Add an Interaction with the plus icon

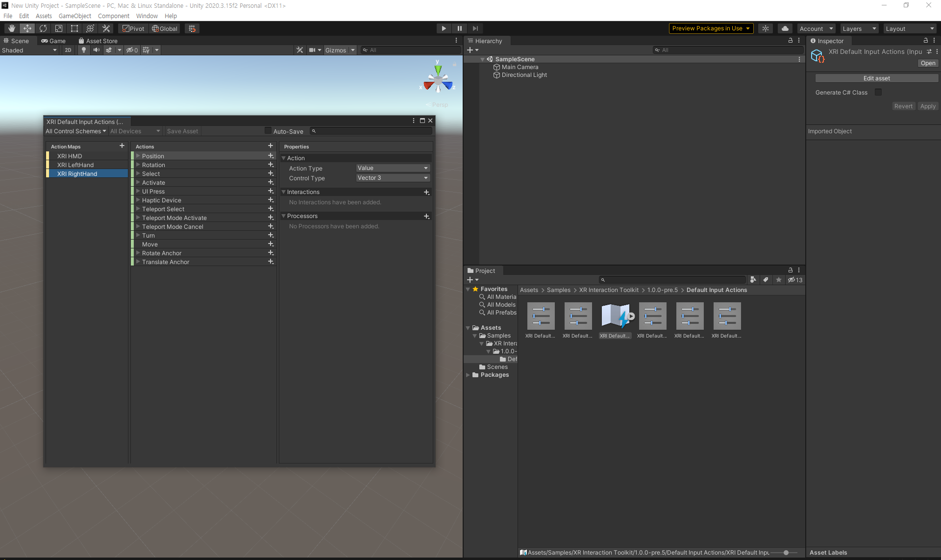tap(426, 192)
